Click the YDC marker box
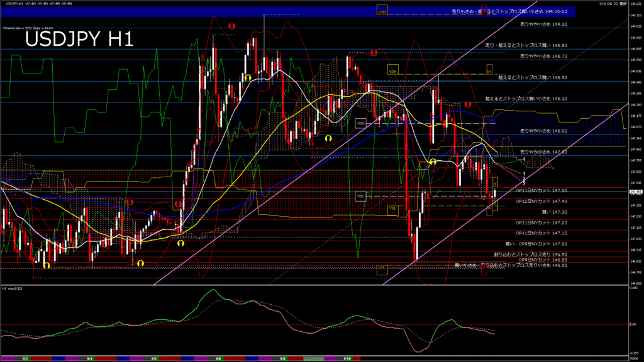Screen dimensions: 644x362 [360, 196]
